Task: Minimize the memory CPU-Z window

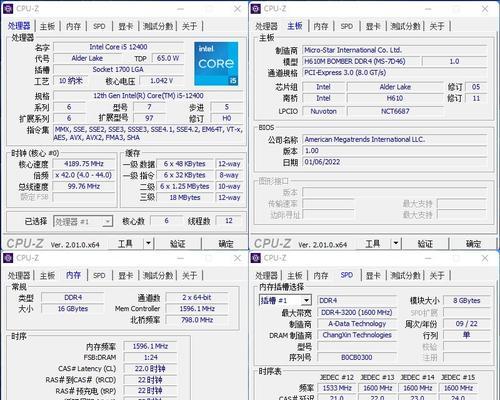Action: [x=180, y=258]
